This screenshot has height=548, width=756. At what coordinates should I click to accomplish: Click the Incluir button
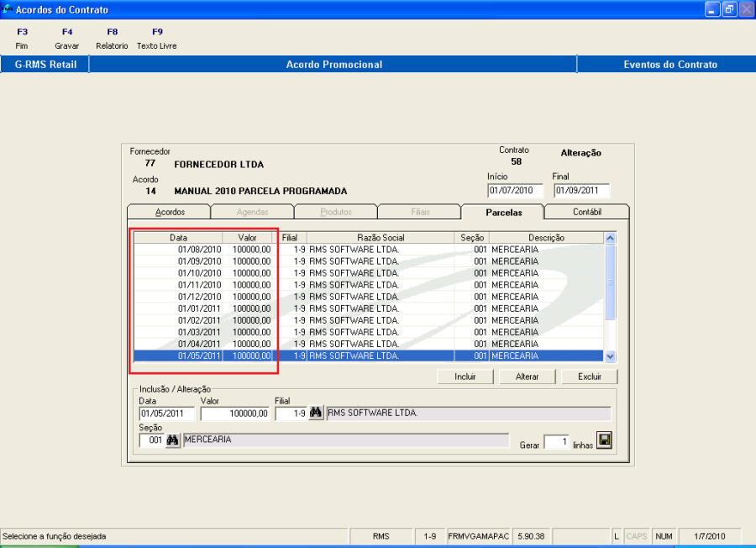pyautogui.click(x=465, y=377)
